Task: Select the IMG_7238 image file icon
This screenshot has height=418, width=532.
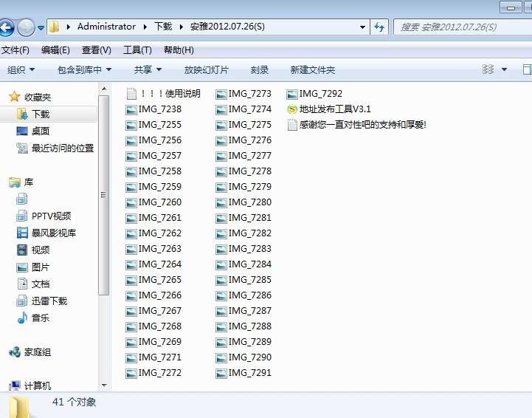Action: tap(131, 110)
